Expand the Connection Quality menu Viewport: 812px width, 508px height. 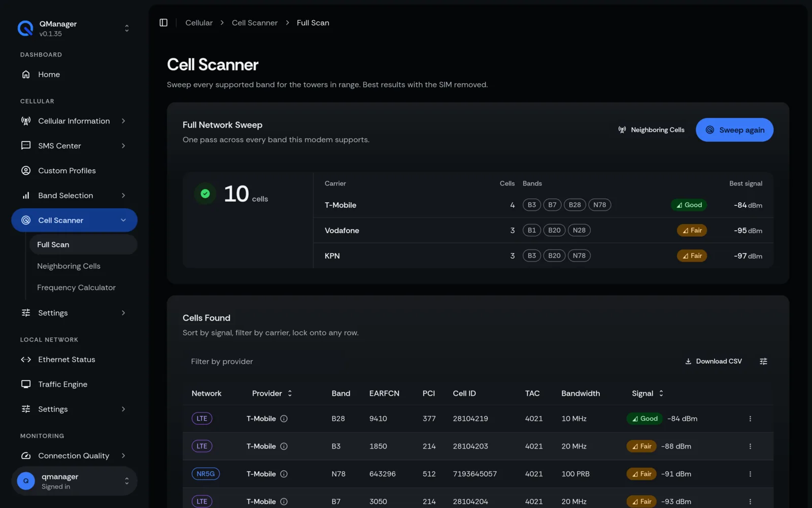[x=74, y=456]
